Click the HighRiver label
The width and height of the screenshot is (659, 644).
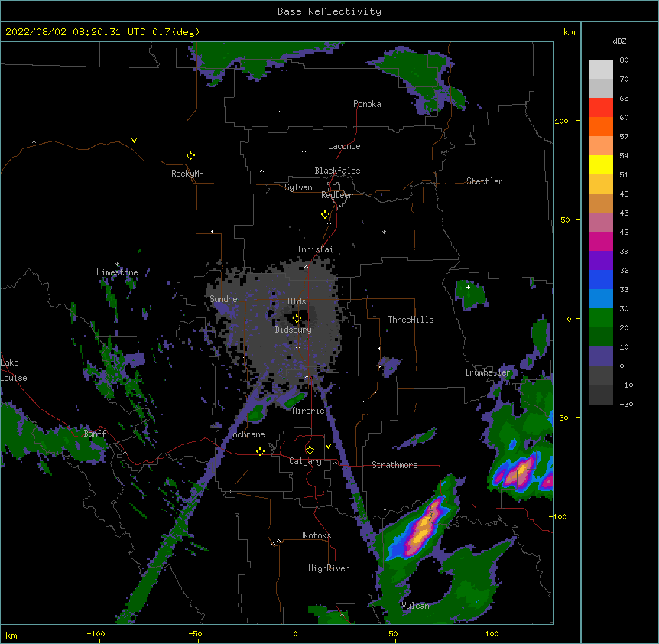[329, 568]
